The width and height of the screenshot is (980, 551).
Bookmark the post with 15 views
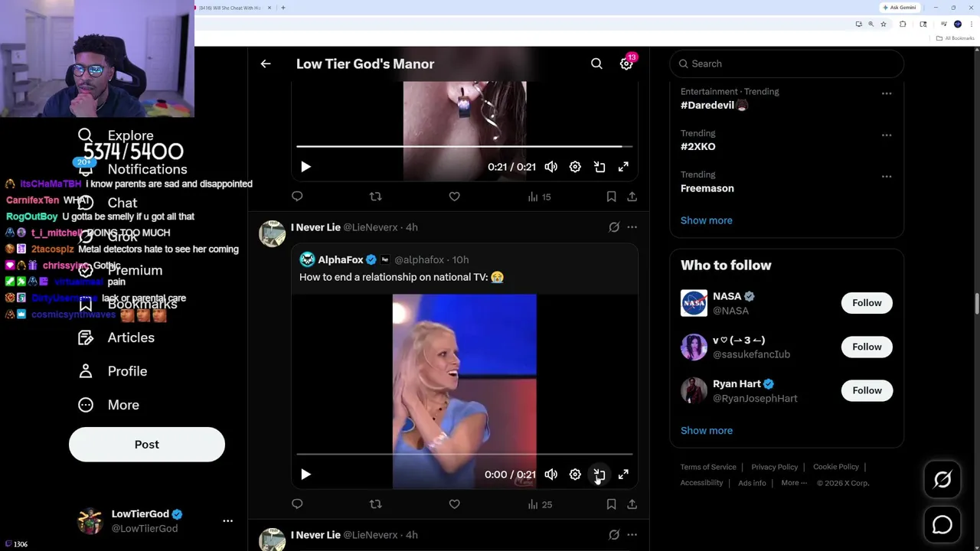[x=611, y=197]
